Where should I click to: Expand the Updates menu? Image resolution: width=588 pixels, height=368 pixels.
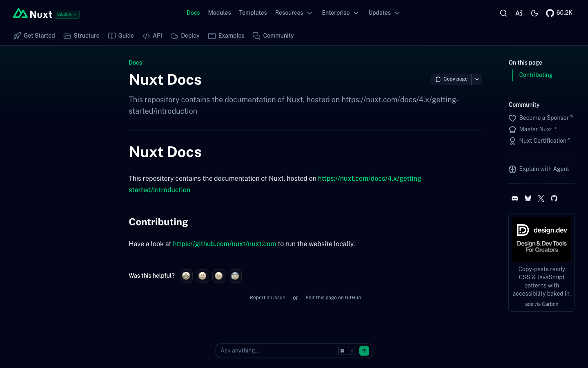coord(384,13)
